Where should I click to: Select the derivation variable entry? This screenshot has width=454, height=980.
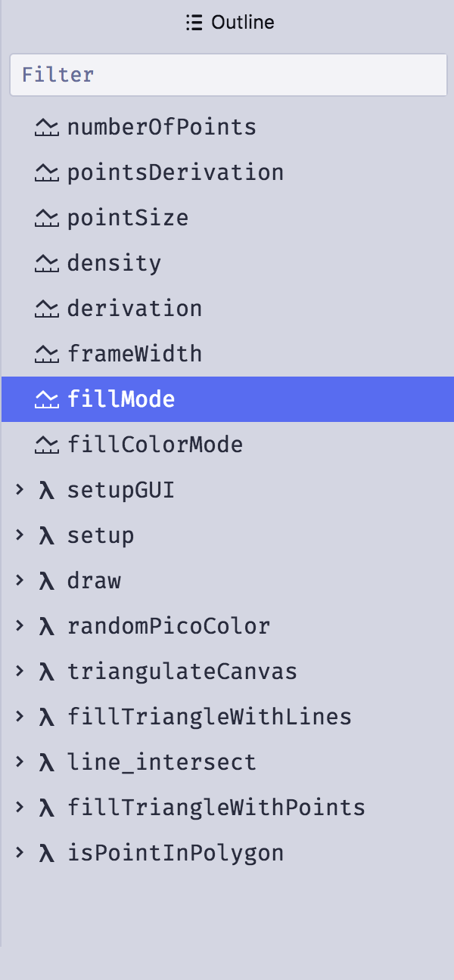point(228,309)
